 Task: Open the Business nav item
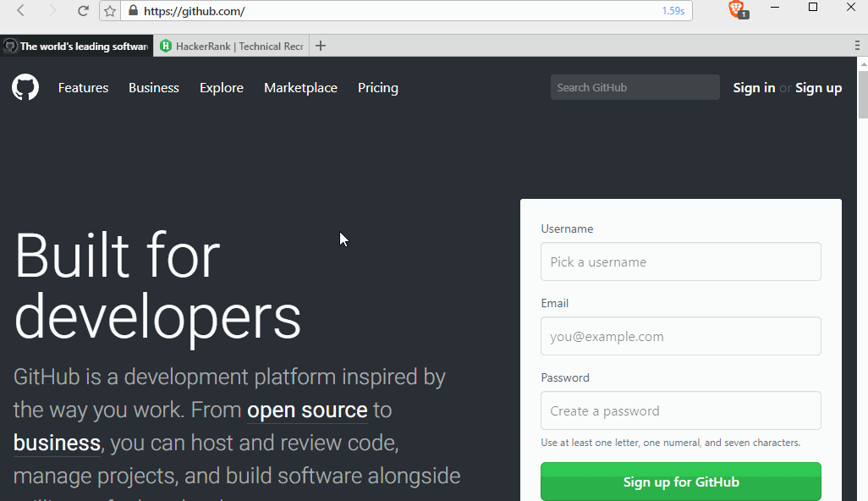tap(154, 87)
